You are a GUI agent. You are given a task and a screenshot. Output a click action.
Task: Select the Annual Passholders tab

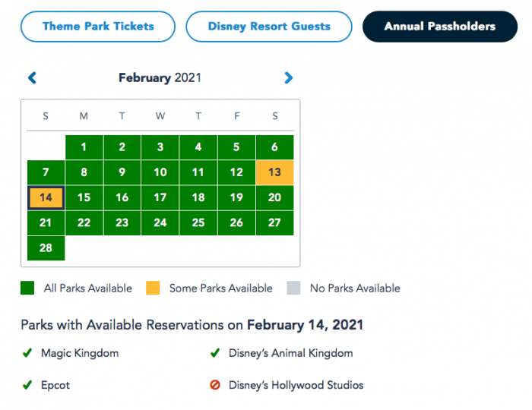pyautogui.click(x=440, y=27)
